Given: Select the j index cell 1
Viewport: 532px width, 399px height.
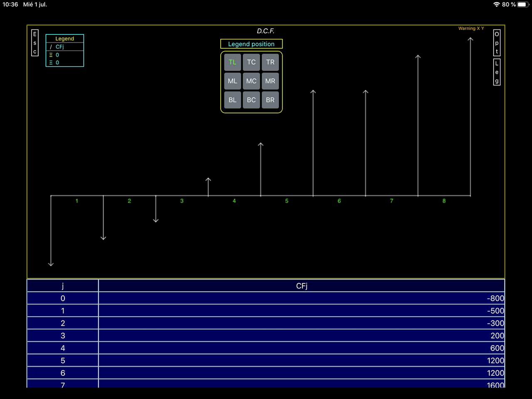Looking at the screenshot, I should click(63, 311).
